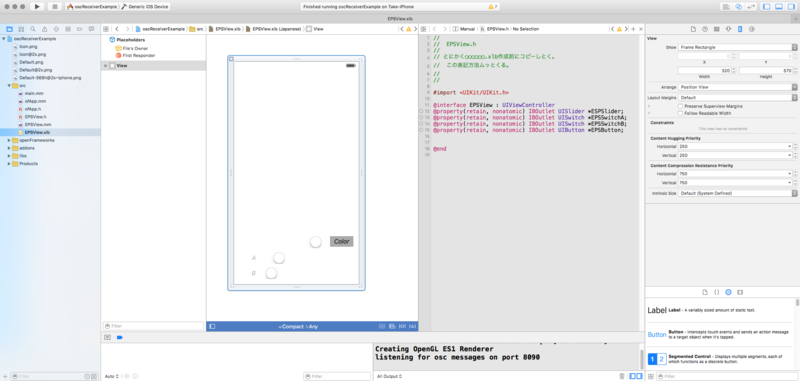Click Height field showing 570

766,70
